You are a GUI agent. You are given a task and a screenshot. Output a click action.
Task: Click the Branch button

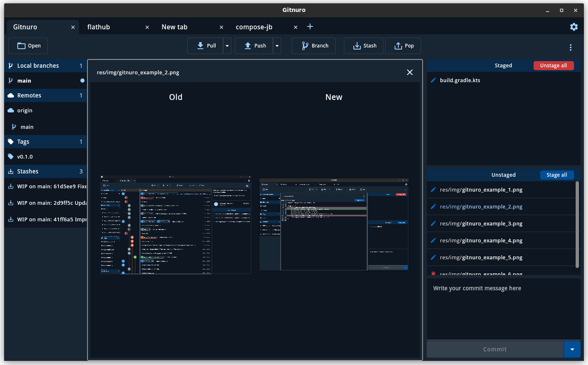(x=314, y=46)
